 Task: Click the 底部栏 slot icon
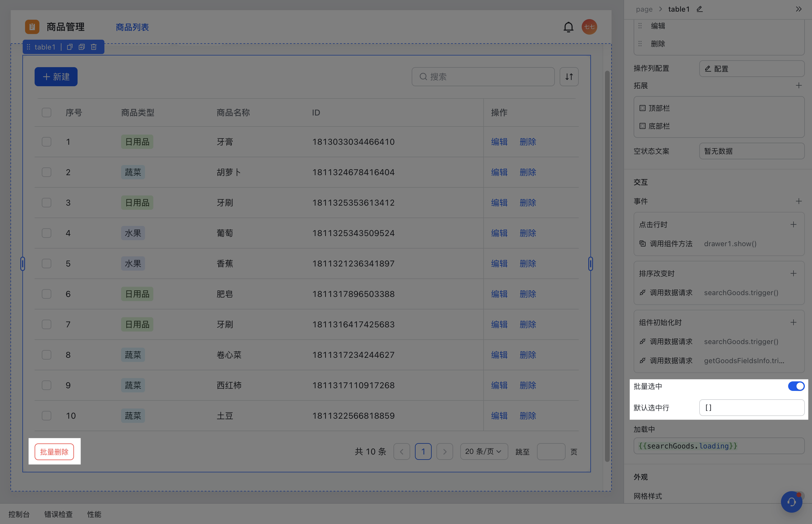[642, 126]
